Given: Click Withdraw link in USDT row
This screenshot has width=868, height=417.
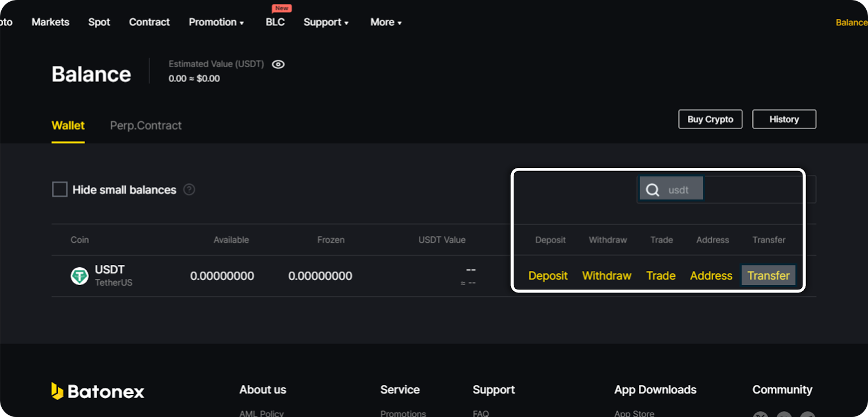Looking at the screenshot, I should [x=607, y=276].
